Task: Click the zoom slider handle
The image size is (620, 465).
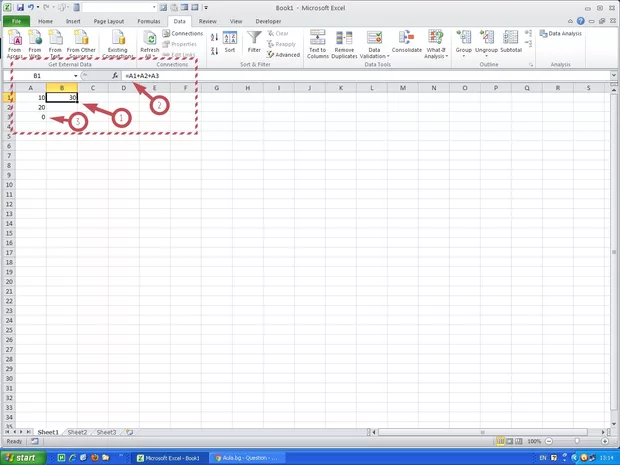Action: (x=577, y=441)
